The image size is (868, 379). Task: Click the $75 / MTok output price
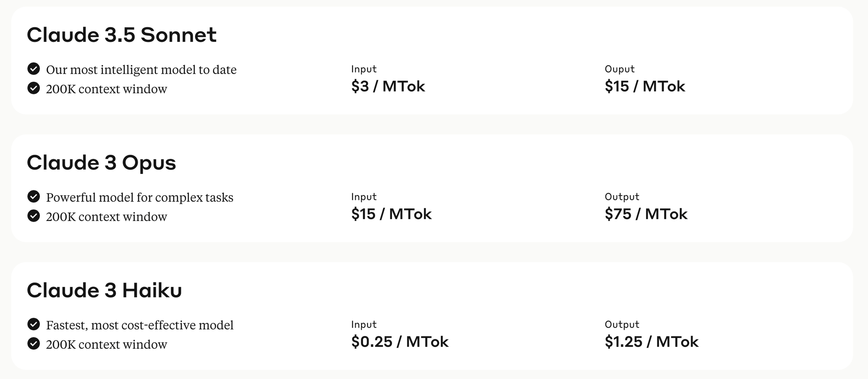[x=646, y=214]
